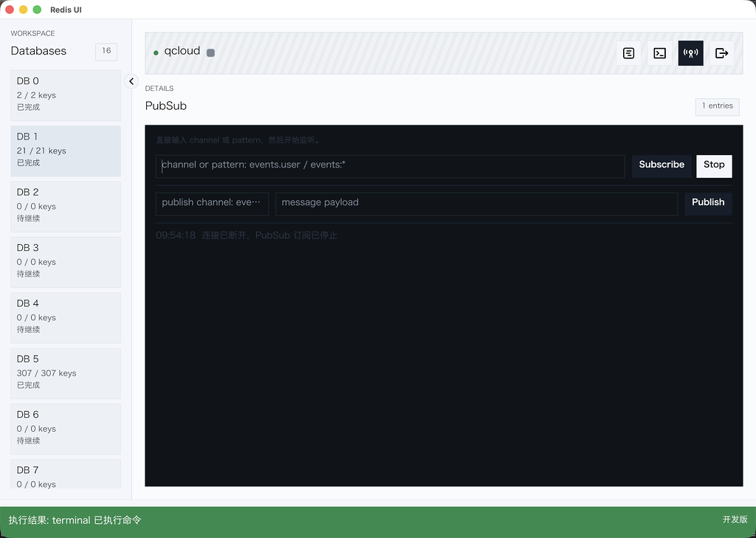Select DB 0 in the sidebar
This screenshot has height=538, width=756.
(66, 94)
